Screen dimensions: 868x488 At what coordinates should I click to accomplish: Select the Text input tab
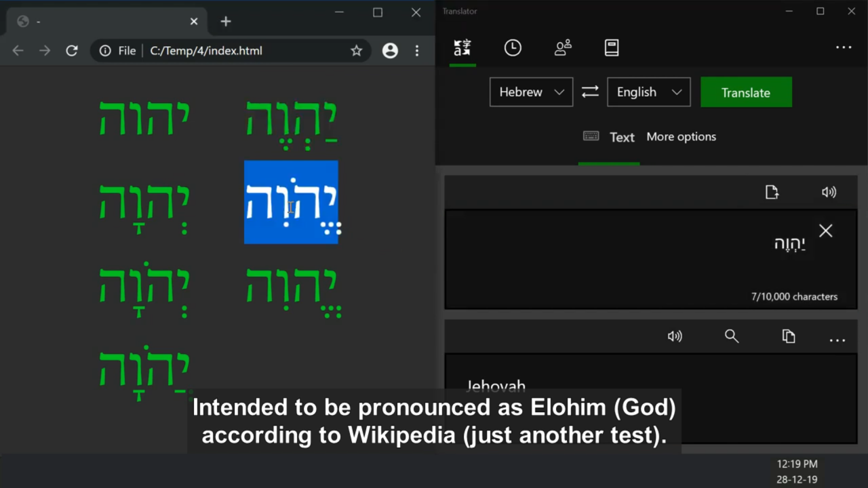point(609,137)
